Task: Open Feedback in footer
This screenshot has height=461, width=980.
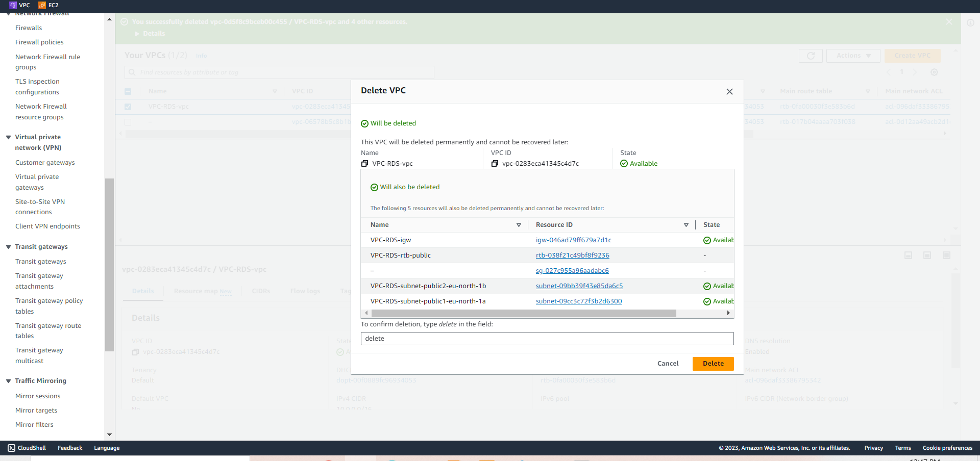Action: tap(70, 448)
